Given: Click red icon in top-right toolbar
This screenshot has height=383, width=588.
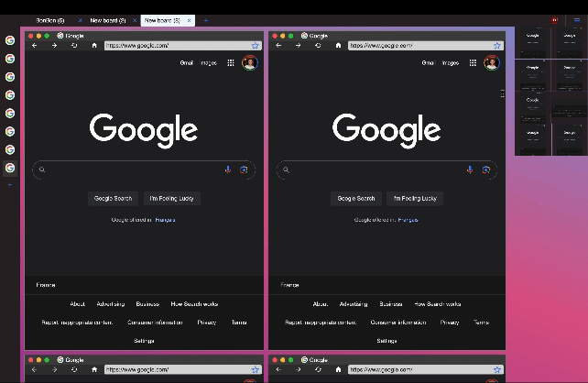Looking at the screenshot, I should [554, 20].
